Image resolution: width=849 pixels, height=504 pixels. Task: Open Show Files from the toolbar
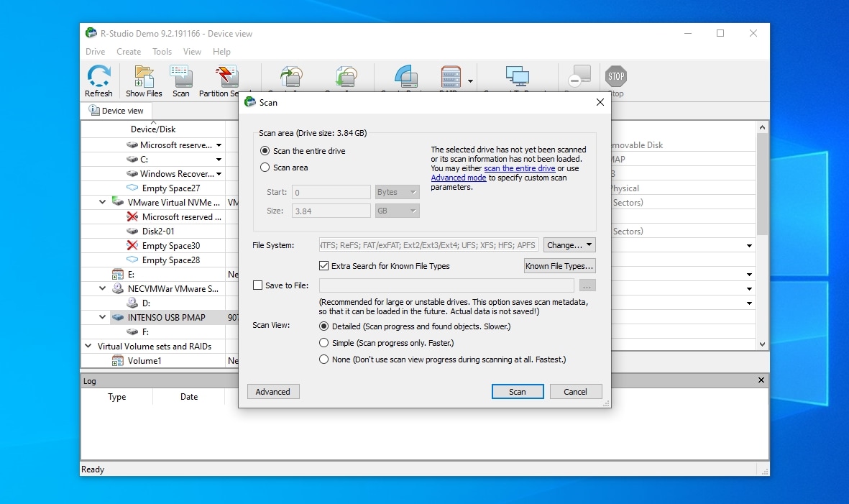pyautogui.click(x=144, y=81)
